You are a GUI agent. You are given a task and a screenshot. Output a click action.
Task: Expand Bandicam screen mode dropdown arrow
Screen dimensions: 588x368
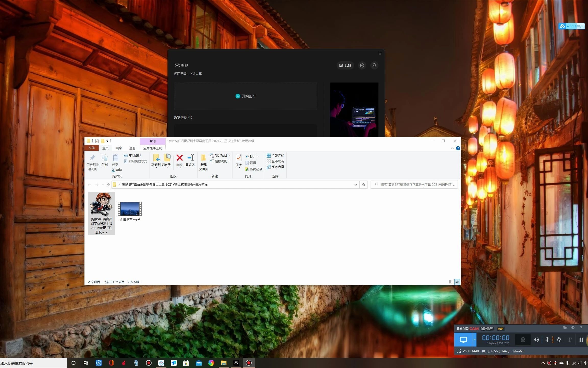click(x=474, y=340)
